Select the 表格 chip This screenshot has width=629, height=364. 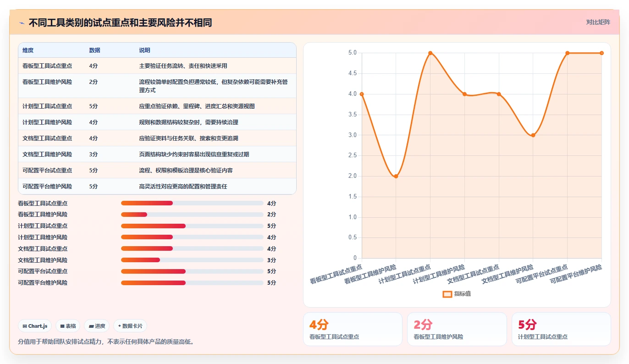coord(68,326)
